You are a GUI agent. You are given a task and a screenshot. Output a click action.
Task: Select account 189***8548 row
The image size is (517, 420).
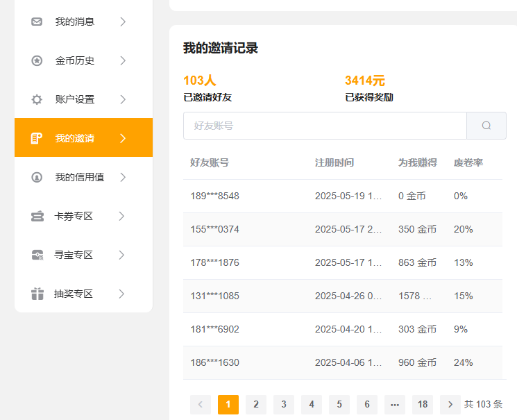pyautogui.click(x=343, y=196)
